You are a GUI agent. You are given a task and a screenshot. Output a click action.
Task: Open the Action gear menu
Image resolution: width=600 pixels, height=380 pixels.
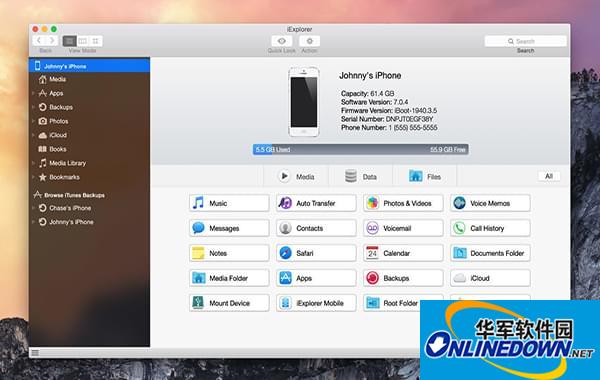coord(310,41)
